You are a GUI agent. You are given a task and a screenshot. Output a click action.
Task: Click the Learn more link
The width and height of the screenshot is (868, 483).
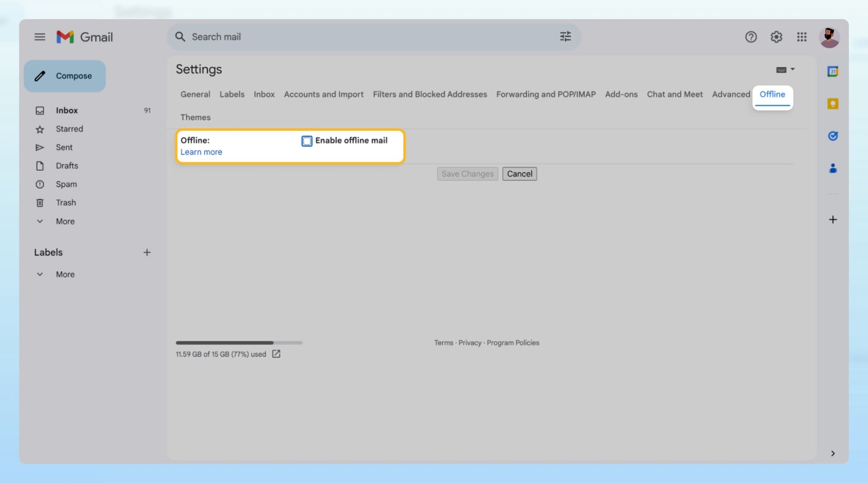coord(201,152)
